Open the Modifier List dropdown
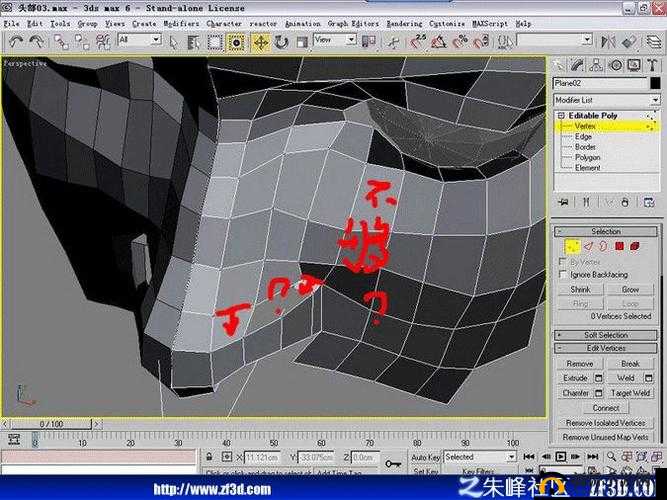 [607, 100]
